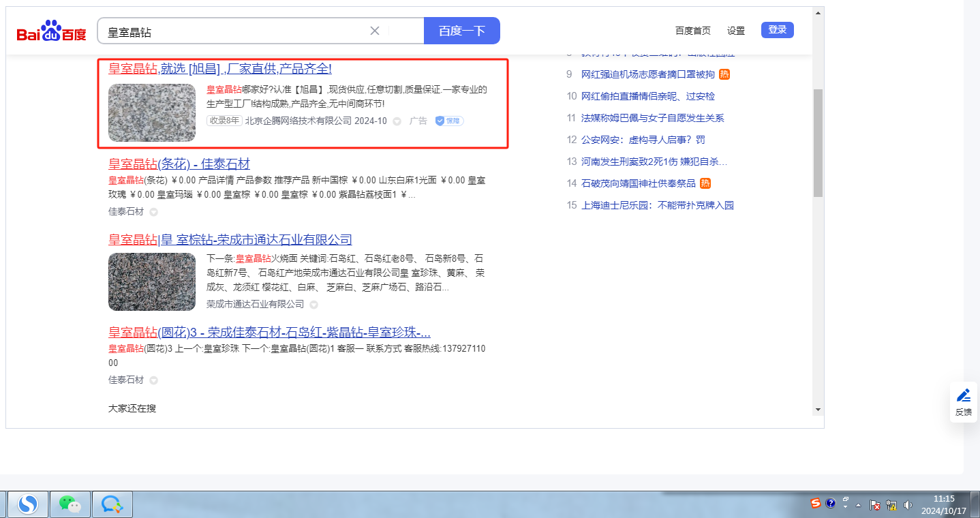Click the page vertical scrollbar thumb
Viewport: 980px width, 518px height.
(818, 142)
